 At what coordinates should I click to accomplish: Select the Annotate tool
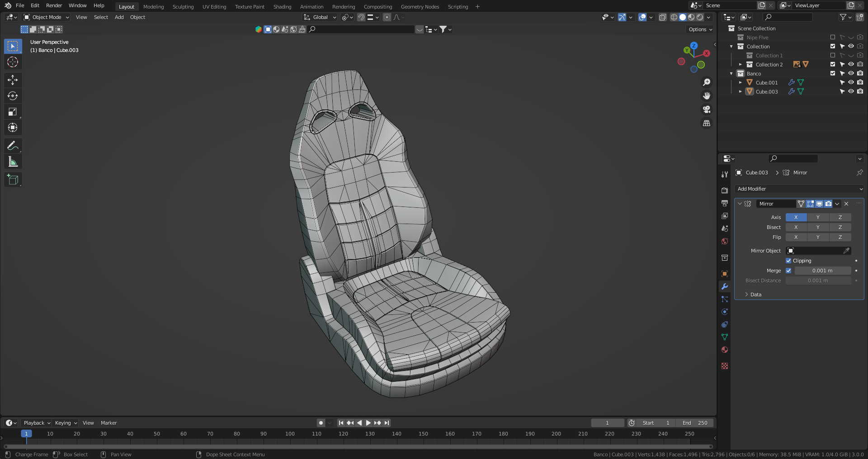tap(13, 145)
